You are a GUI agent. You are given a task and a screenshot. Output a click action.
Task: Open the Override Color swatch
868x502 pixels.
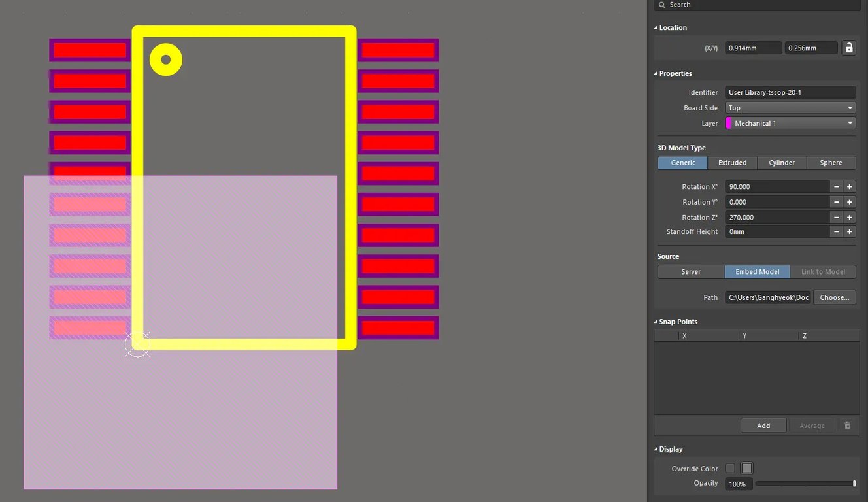[x=746, y=468]
